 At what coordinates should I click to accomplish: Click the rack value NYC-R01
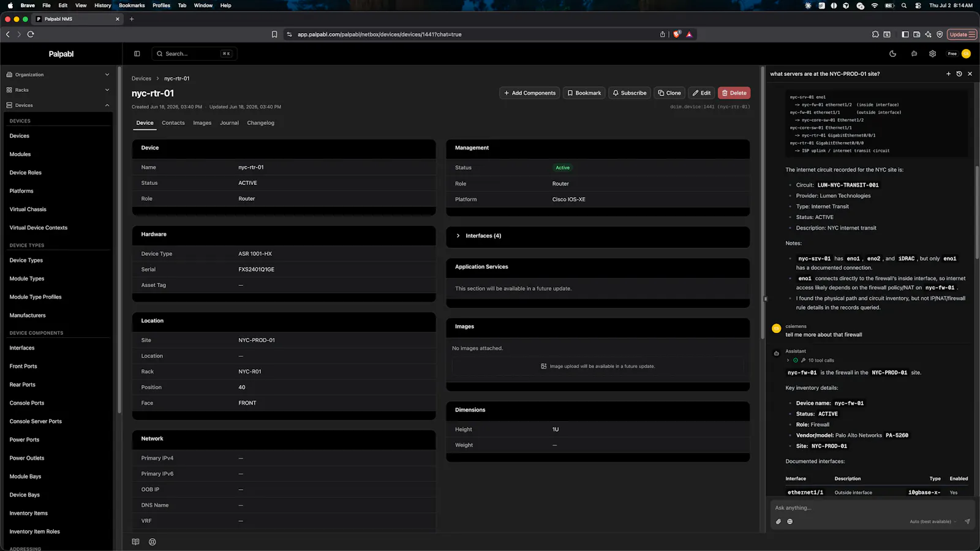click(250, 372)
